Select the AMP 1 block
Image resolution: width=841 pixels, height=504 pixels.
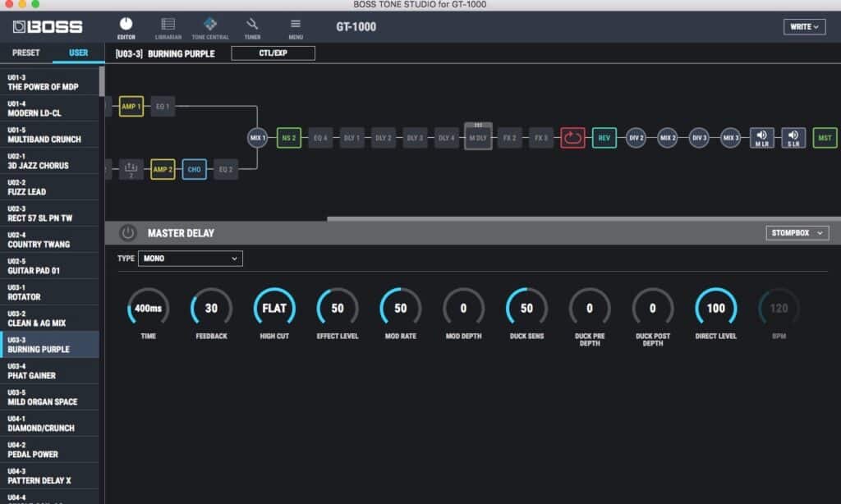[131, 106]
